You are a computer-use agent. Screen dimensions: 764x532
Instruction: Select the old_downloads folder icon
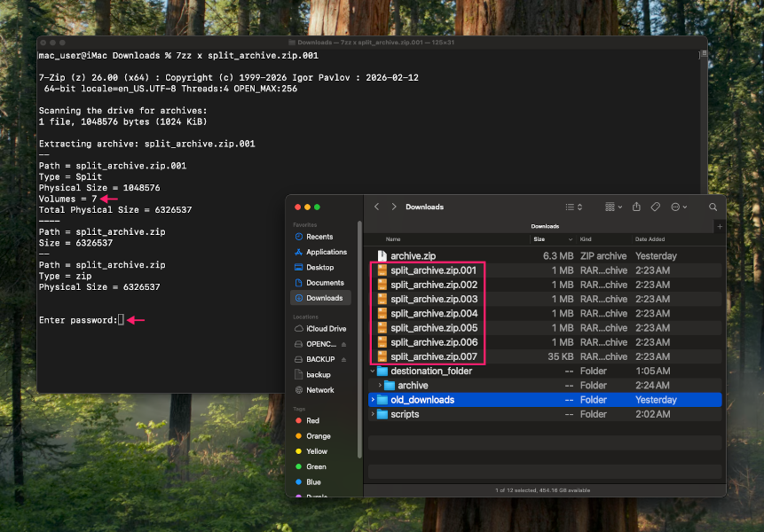tap(382, 400)
